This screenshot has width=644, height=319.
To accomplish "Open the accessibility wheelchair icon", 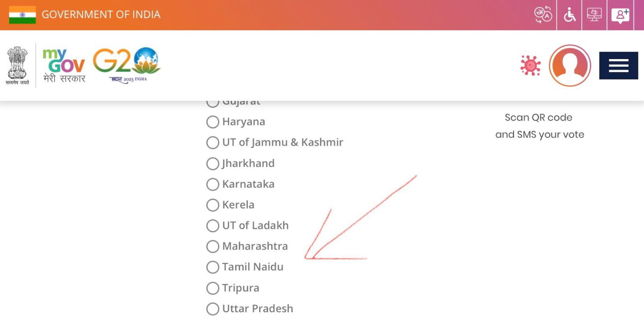I will pyautogui.click(x=570, y=15).
